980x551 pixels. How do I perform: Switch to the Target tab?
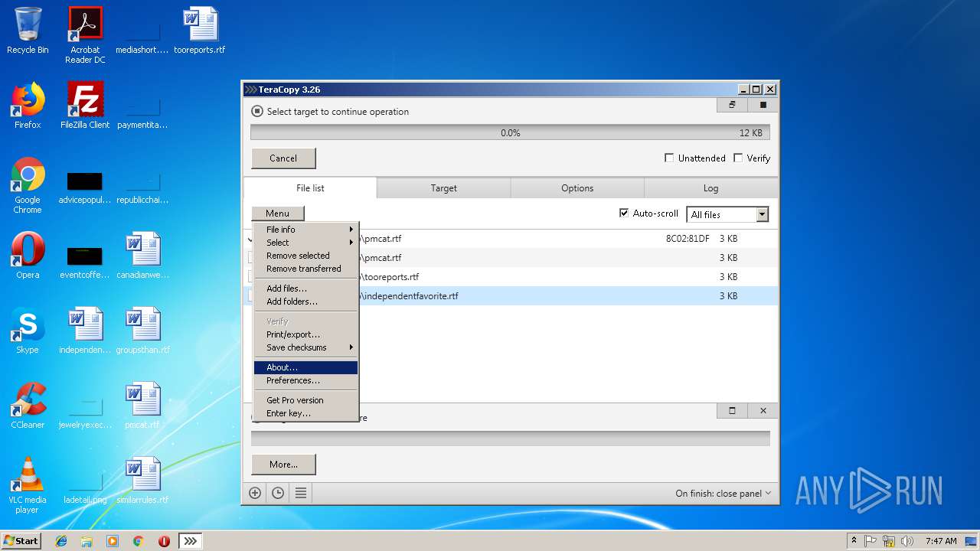pyautogui.click(x=443, y=188)
